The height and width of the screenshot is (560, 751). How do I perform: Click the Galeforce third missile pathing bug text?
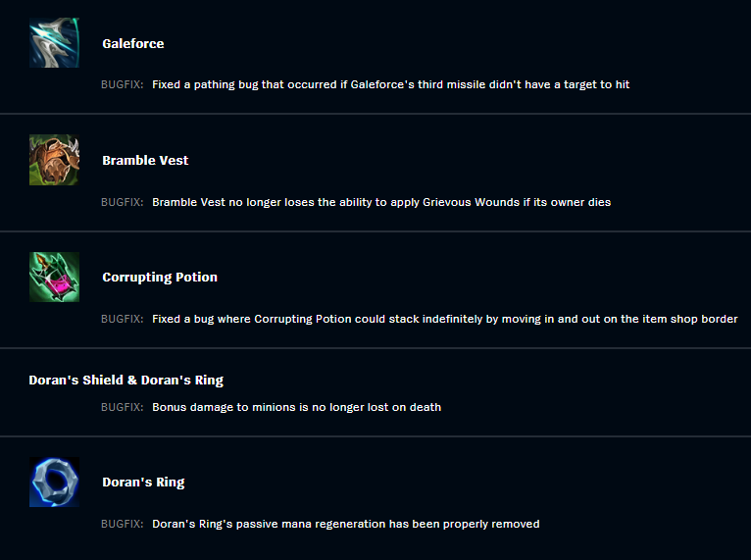[391, 84]
